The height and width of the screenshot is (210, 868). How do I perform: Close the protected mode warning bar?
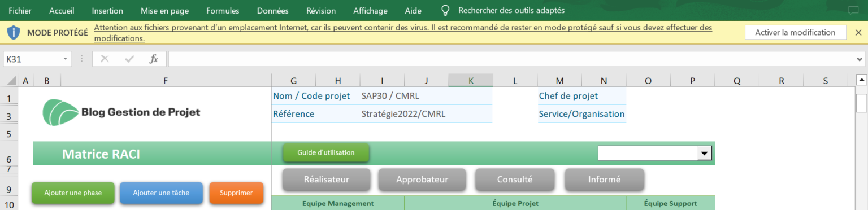858,32
